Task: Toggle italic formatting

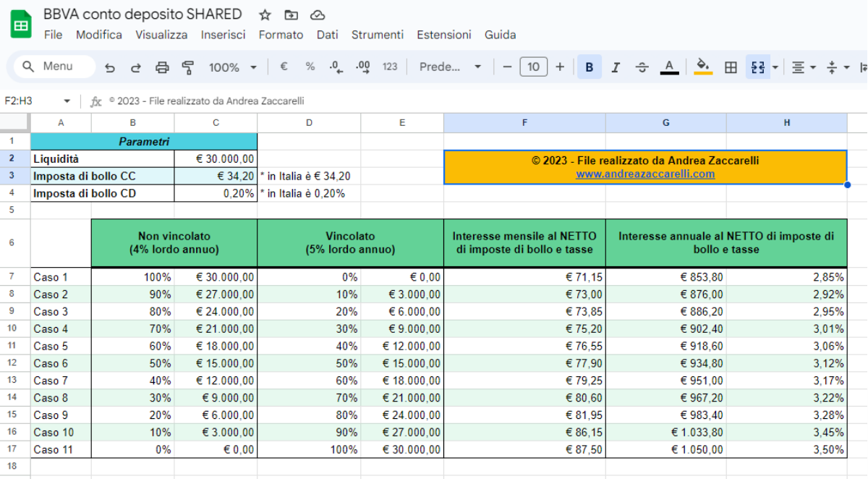Action: [x=616, y=67]
